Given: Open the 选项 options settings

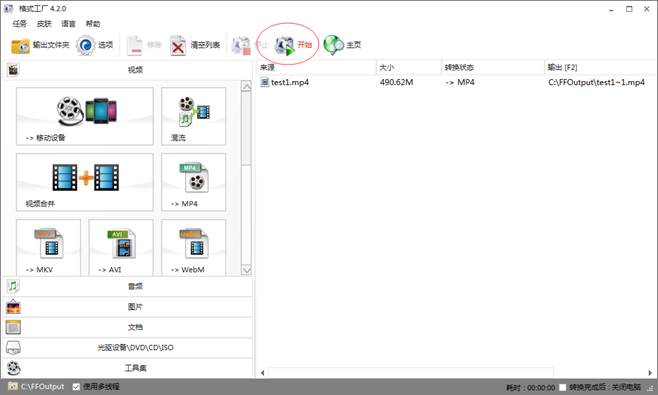Looking at the screenshot, I should pos(95,45).
